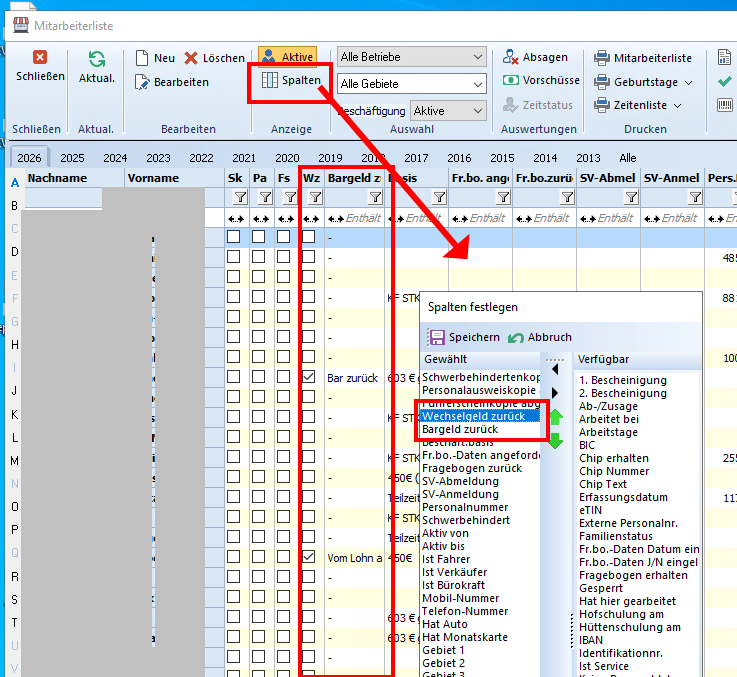
Task: Move selected column up with green arrow
Action: click(556, 416)
